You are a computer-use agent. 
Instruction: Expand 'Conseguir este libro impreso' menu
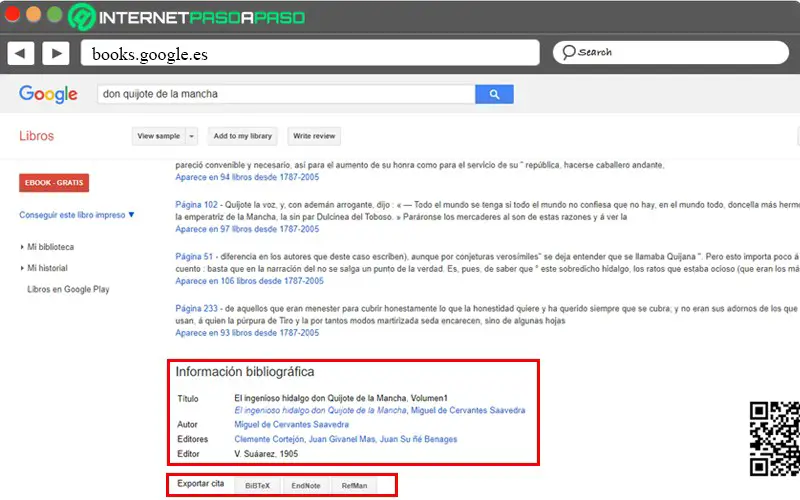click(x=77, y=215)
